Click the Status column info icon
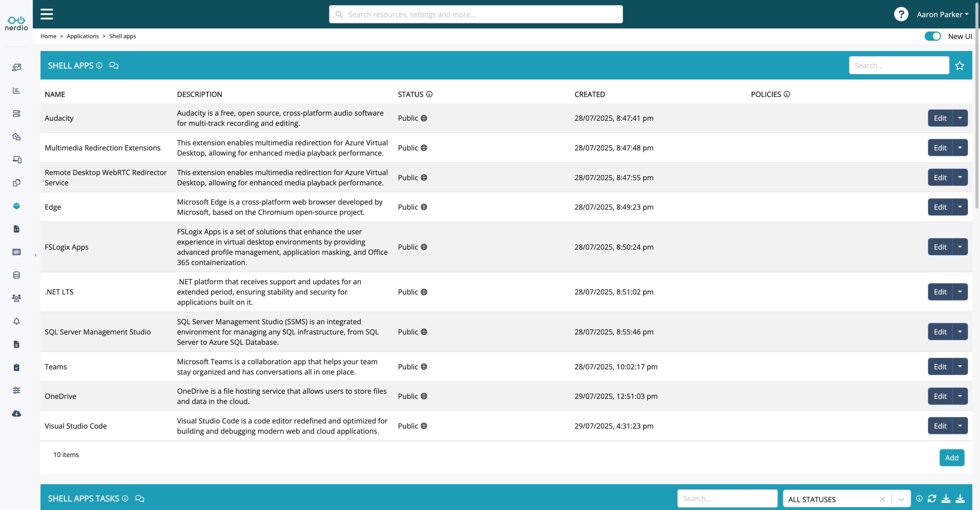The height and width of the screenshot is (510, 980). (x=429, y=94)
